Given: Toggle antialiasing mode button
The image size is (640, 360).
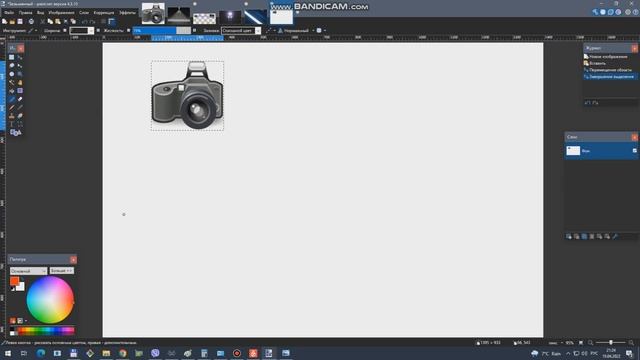Looking at the screenshot, I should tap(268, 30).
